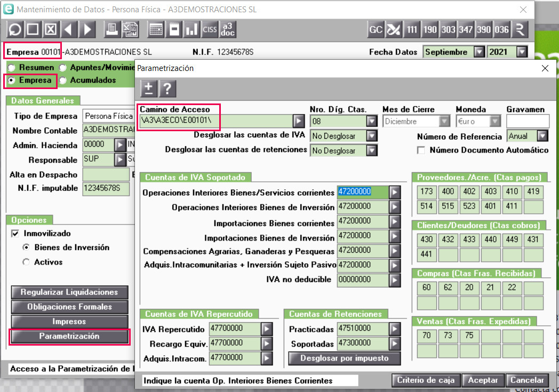Select the Activos radio button
This screenshot has height=392, width=559.
(26, 262)
